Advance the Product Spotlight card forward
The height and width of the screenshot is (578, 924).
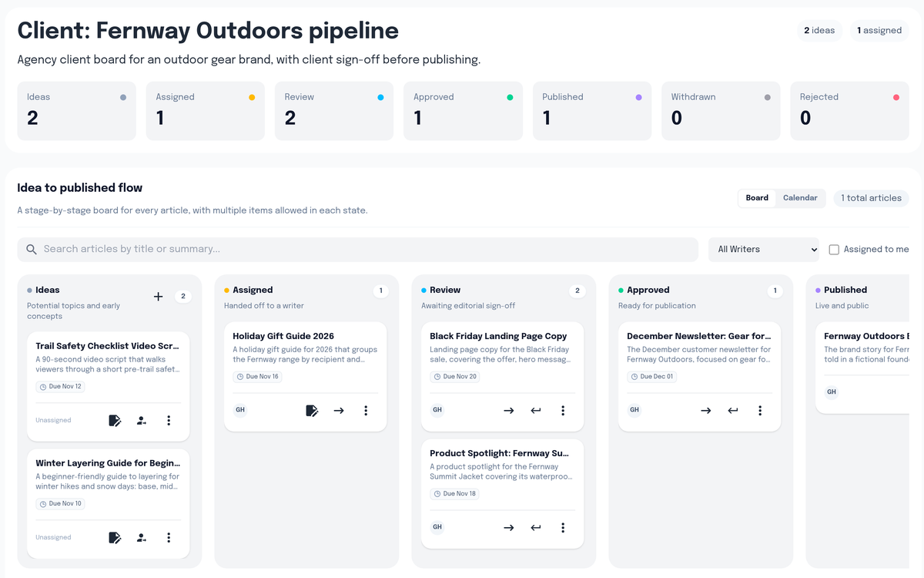[509, 528]
